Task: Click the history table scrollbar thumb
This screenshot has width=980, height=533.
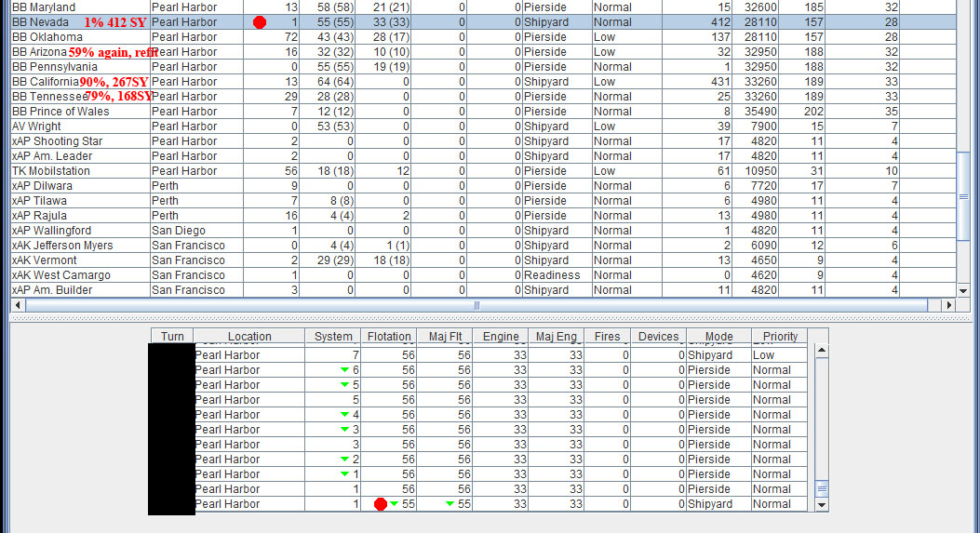Action: pyautogui.click(x=822, y=488)
